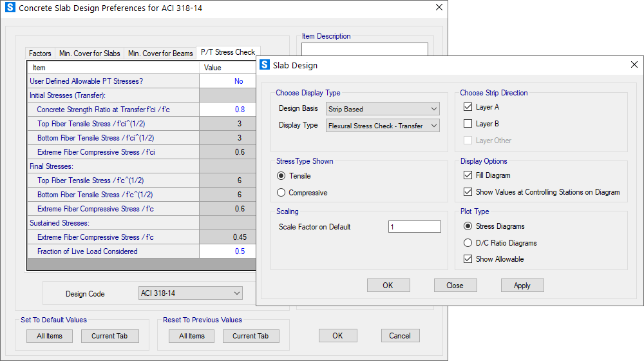Close the Slab Design dialog window
Viewport: 644px width, 361px height.
(x=635, y=65)
